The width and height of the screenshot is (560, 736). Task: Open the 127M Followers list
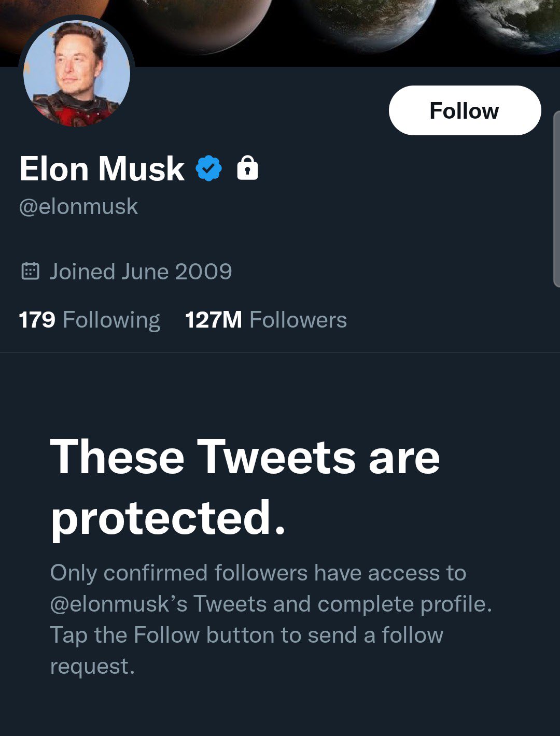coord(266,320)
